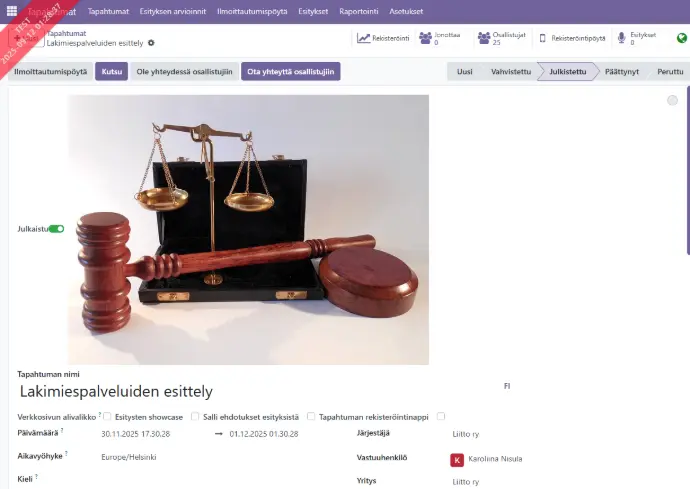Tick the Salli ehdotukset esityksistä checkbox
Viewport: 690px width, 489px height.
[311, 416]
